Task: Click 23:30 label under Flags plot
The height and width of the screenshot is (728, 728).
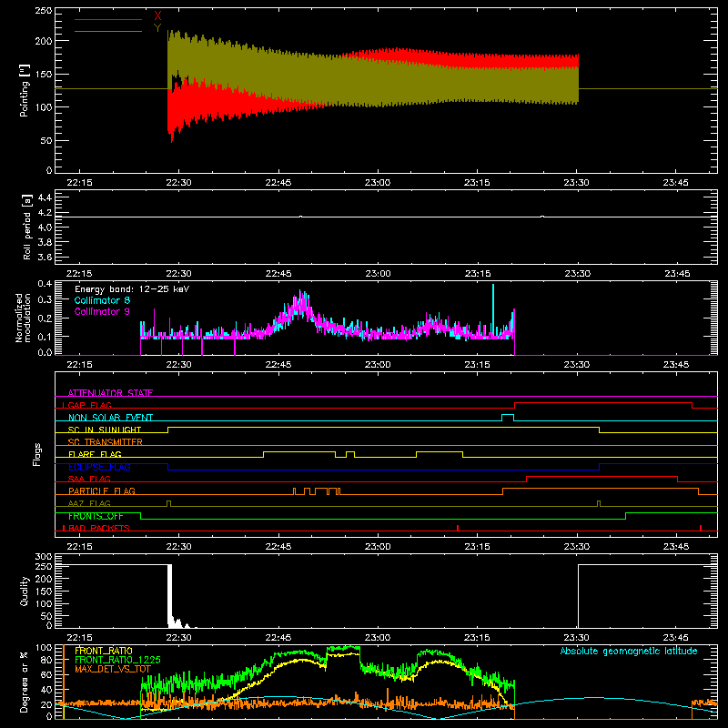Action: [577, 547]
